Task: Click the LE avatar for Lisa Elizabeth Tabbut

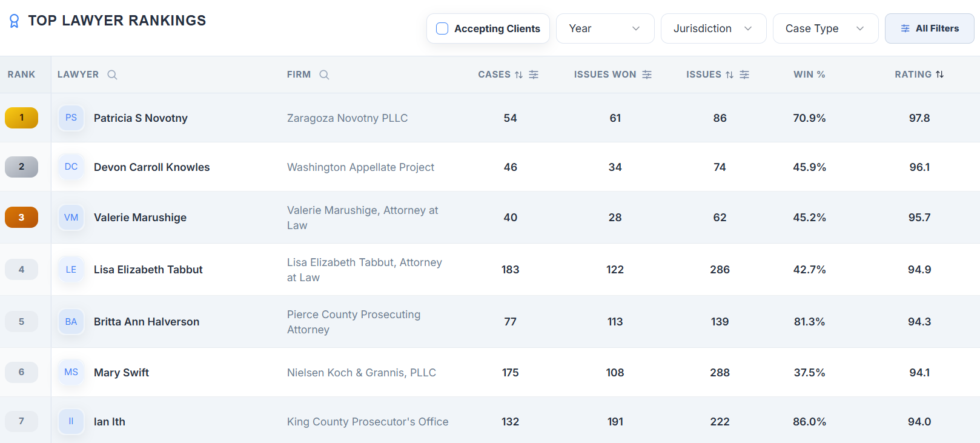Action: [71, 270]
